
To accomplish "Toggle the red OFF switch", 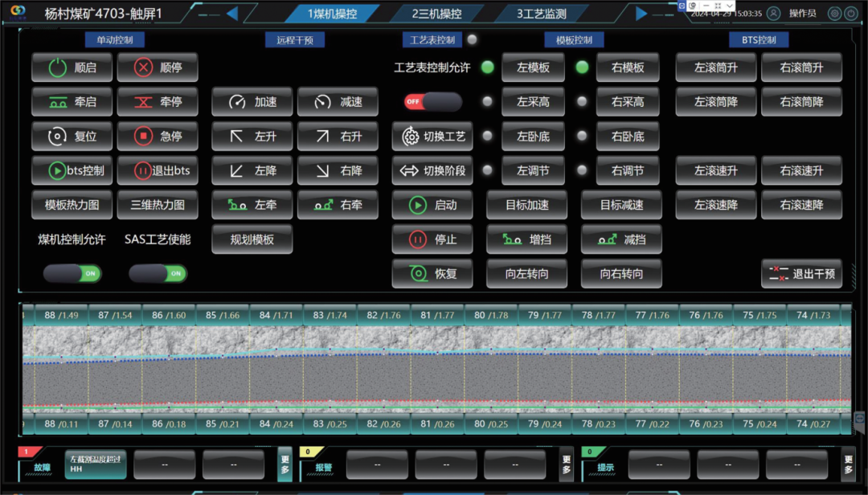I will pos(432,102).
